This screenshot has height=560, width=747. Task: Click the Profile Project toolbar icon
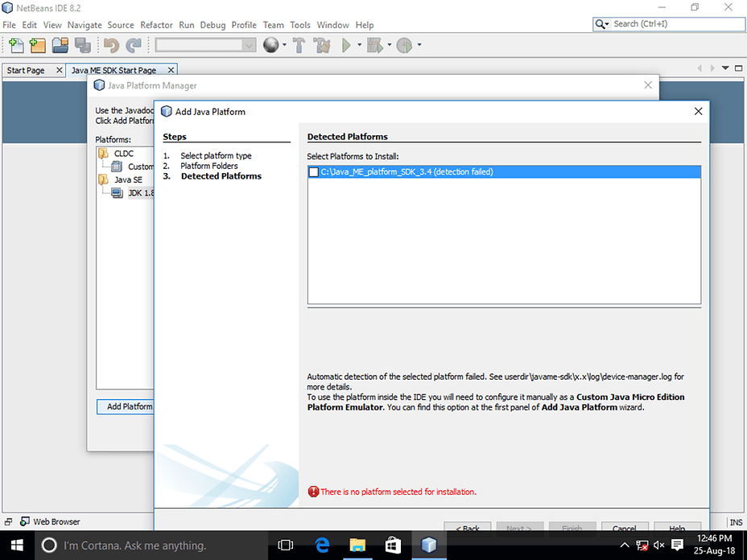(x=404, y=45)
